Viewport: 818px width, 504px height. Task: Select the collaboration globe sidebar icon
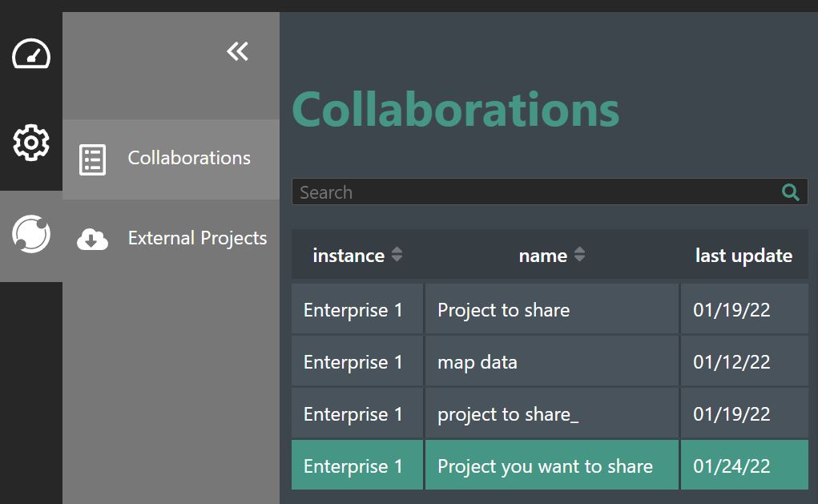coord(31,234)
